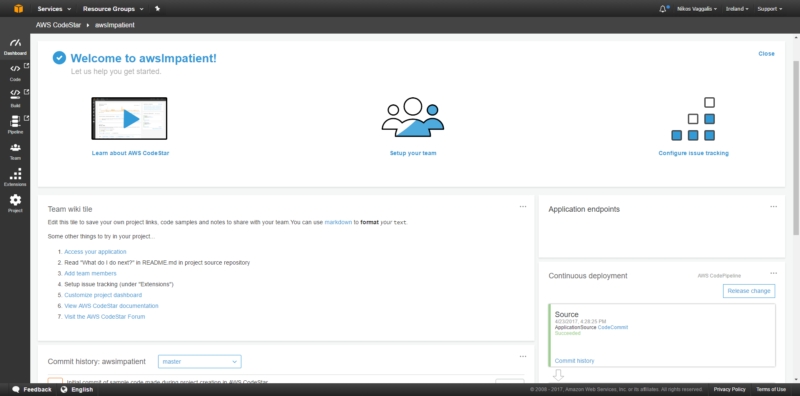
Task: Open the Nikos Vaggalis account dropdown
Action: (696, 9)
